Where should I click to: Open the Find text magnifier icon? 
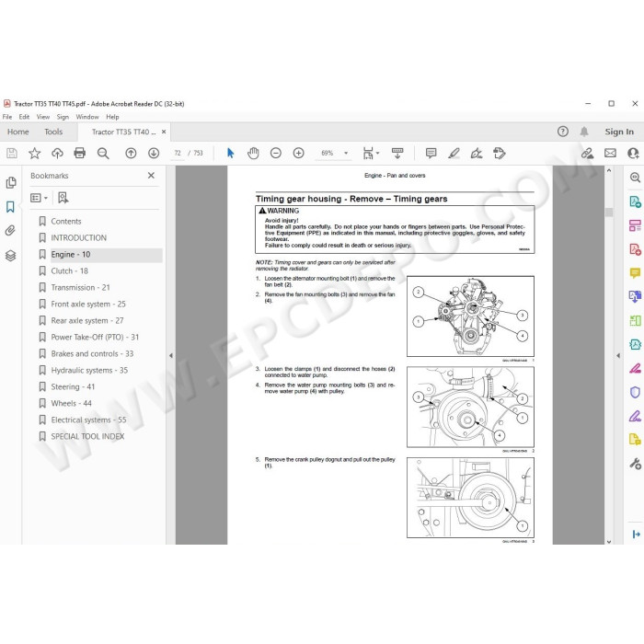click(103, 154)
